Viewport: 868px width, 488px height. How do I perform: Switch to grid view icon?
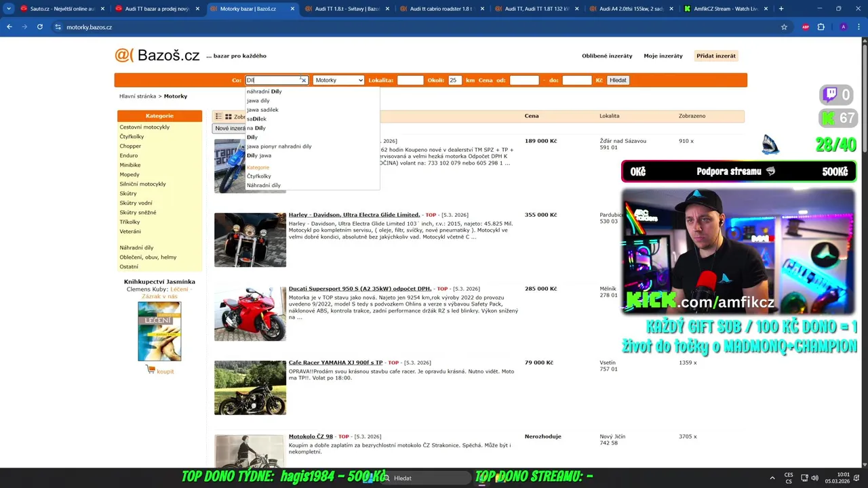pyautogui.click(x=229, y=117)
